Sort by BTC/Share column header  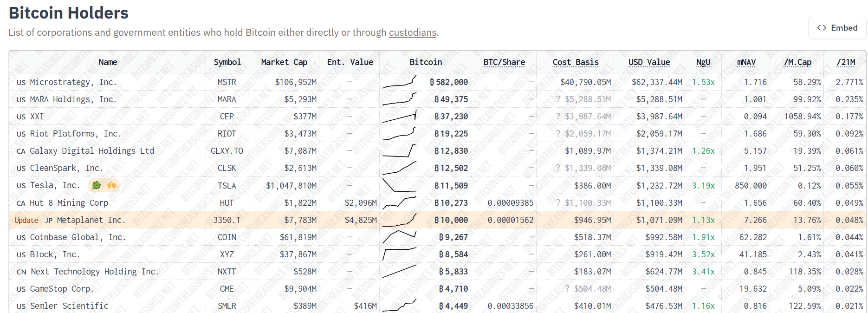(x=504, y=62)
